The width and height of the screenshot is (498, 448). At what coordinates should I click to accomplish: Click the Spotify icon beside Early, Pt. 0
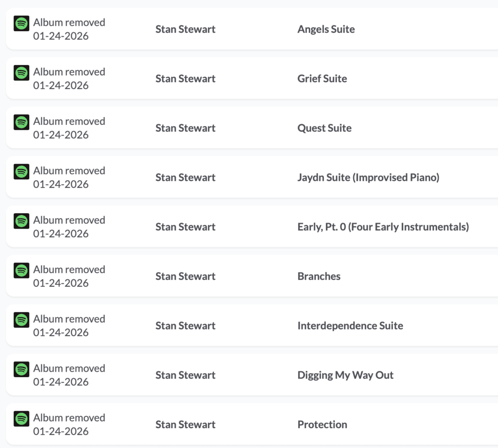[x=21, y=221]
